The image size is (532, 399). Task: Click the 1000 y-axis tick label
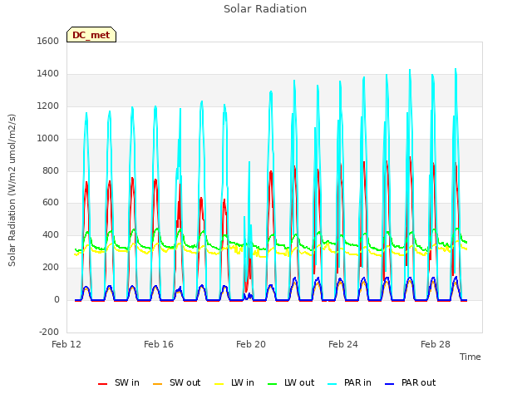coord(48,139)
